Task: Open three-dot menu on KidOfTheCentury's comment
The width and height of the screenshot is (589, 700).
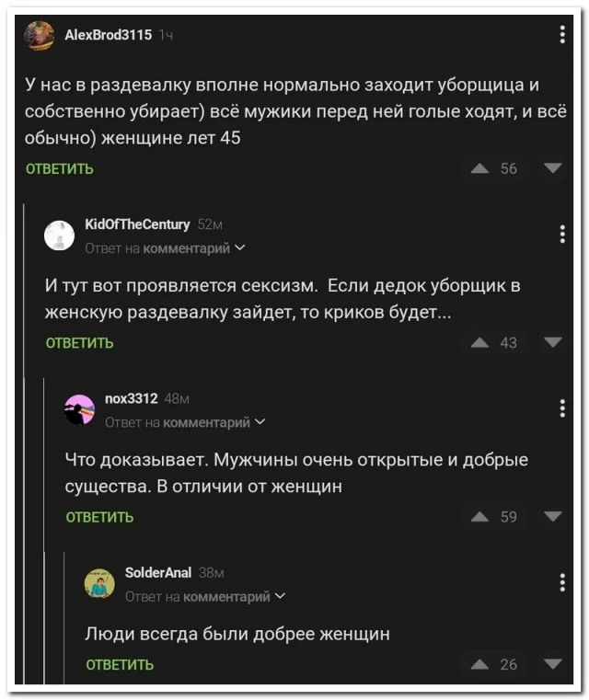Action: (562, 234)
